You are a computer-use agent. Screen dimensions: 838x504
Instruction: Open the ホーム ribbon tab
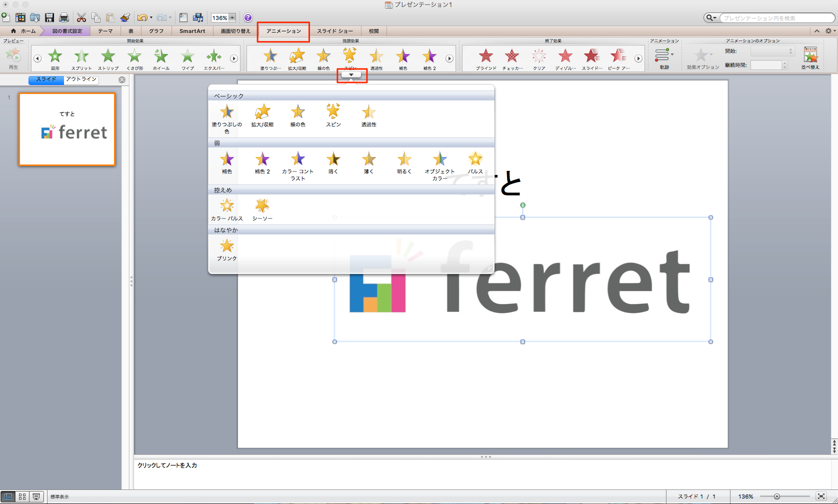click(x=23, y=31)
